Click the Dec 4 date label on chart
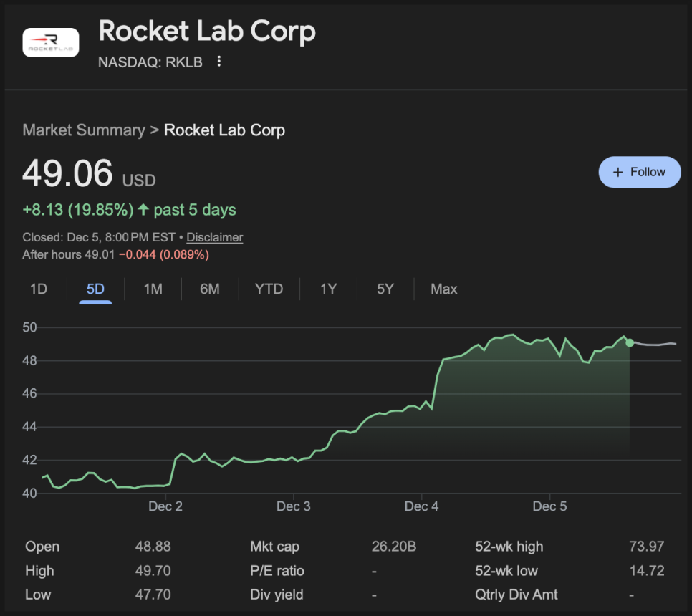Image resolution: width=692 pixels, height=616 pixels. pyautogui.click(x=421, y=506)
